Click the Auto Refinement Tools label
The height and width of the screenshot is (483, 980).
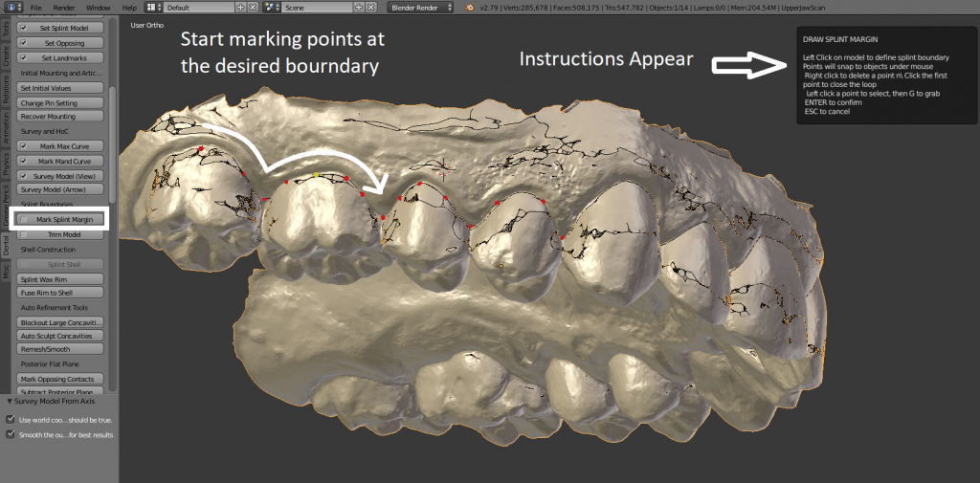coord(55,307)
